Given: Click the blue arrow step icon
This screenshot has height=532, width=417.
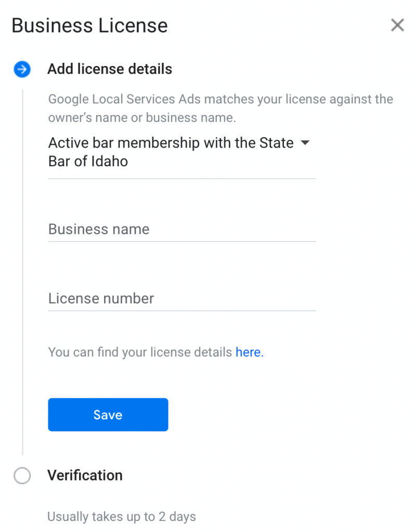Looking at the screenshot, I should 22,69.
